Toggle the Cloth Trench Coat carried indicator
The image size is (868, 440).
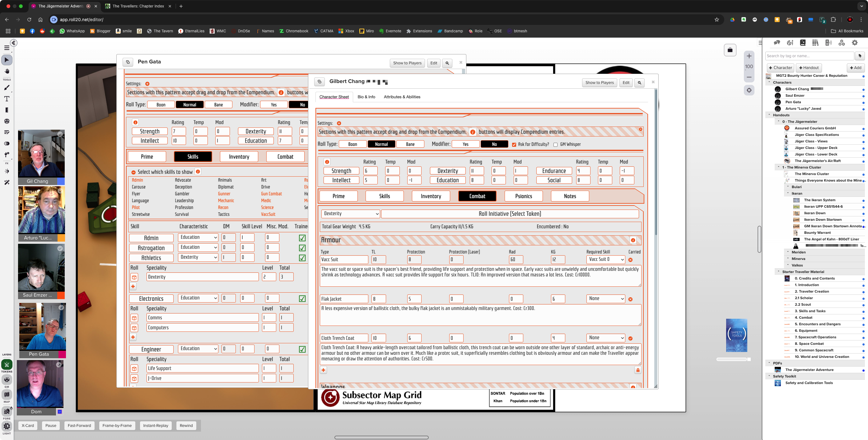(x=630, y=339)
